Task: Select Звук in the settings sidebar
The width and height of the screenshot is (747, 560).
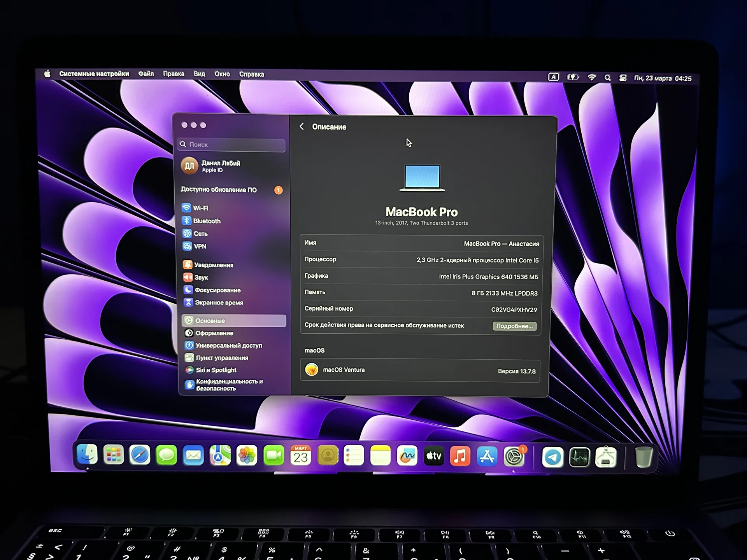Action: [196, 277]
